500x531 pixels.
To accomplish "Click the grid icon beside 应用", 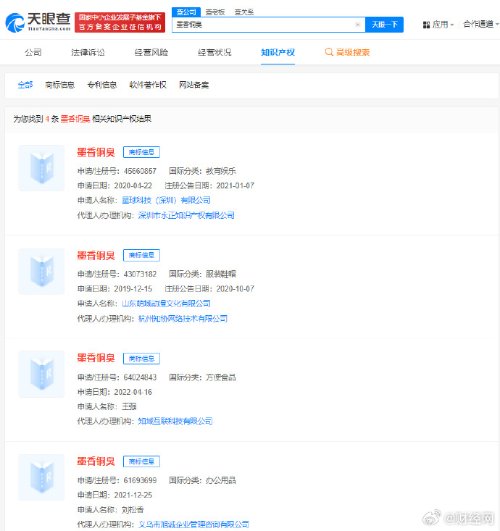I will pos(426,25).
